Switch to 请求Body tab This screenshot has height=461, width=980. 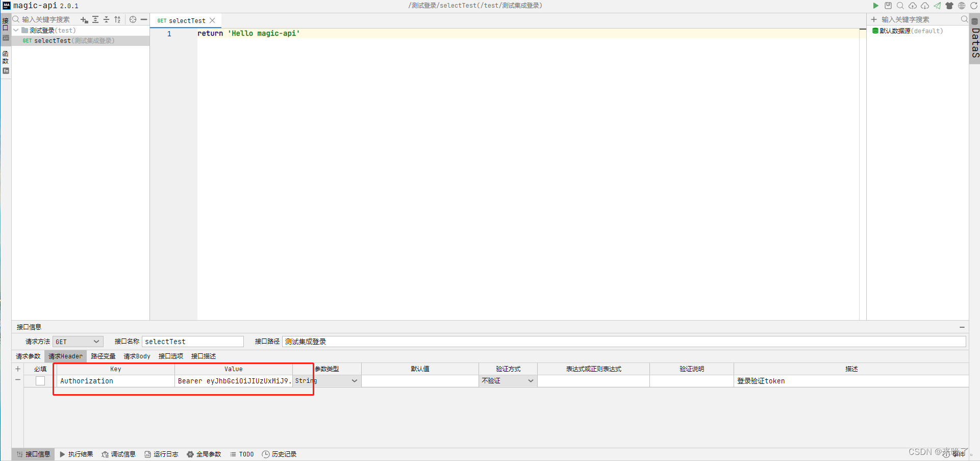pos(137,356)
